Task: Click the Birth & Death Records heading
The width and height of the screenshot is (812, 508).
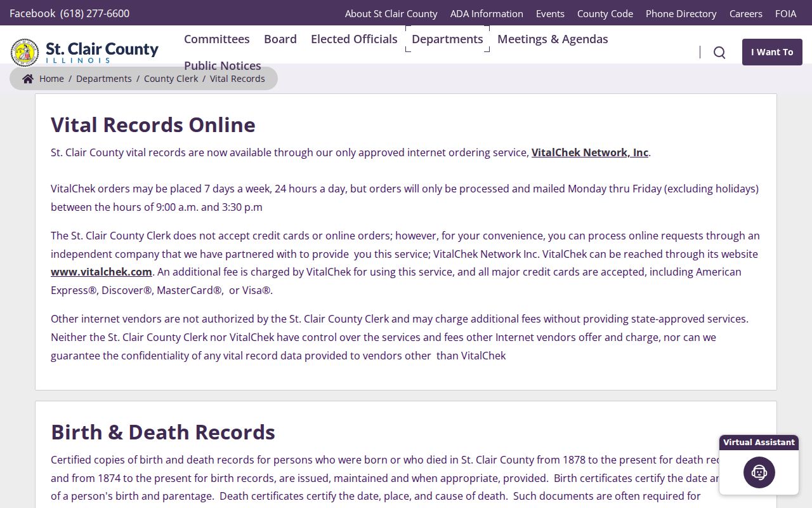Action: [163, 432]
